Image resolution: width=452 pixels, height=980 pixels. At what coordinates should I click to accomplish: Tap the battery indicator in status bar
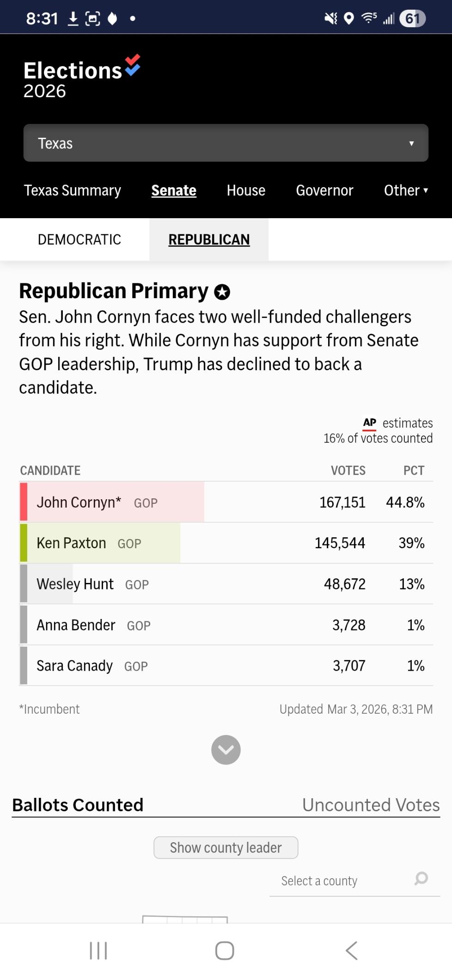412,18
